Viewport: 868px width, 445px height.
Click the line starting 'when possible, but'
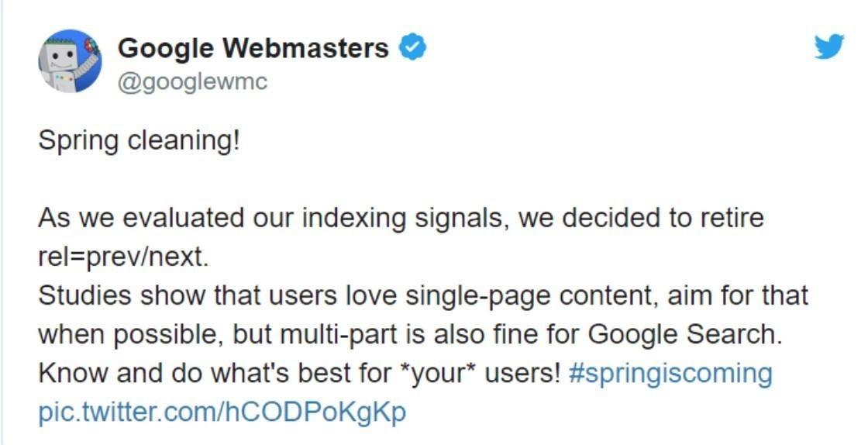[407, 334]
